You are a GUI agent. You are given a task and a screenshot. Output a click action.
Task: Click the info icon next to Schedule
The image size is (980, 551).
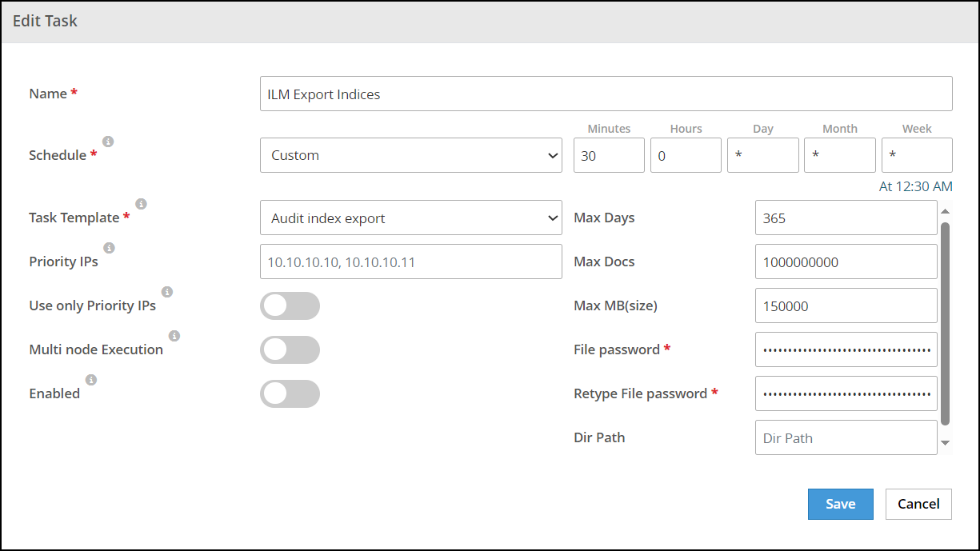[x=108, y=142]
